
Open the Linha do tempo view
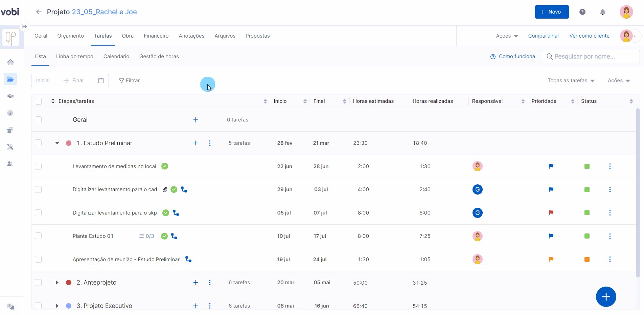(74, 57)
